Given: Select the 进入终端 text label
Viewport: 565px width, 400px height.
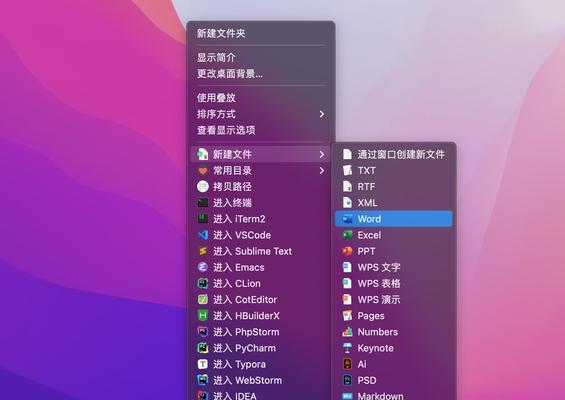Looking at the screenshot, I should (x=232, y=203).
